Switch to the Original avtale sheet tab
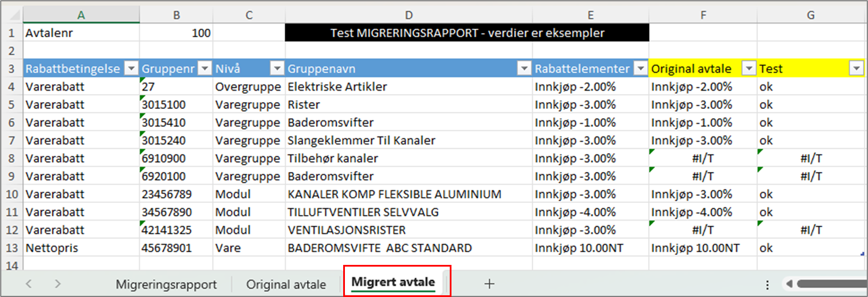The height and width of the screenshot is (297, 868). point(286,284)
